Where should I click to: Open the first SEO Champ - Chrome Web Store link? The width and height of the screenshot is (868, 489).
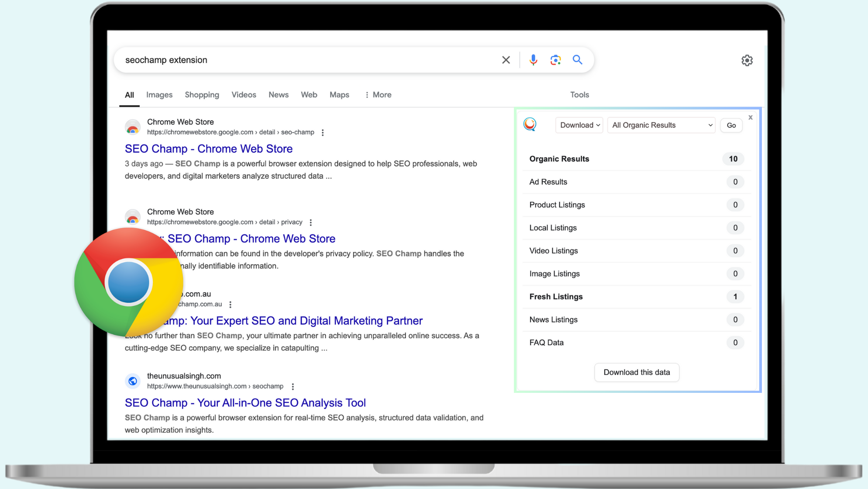pos(209,149)
